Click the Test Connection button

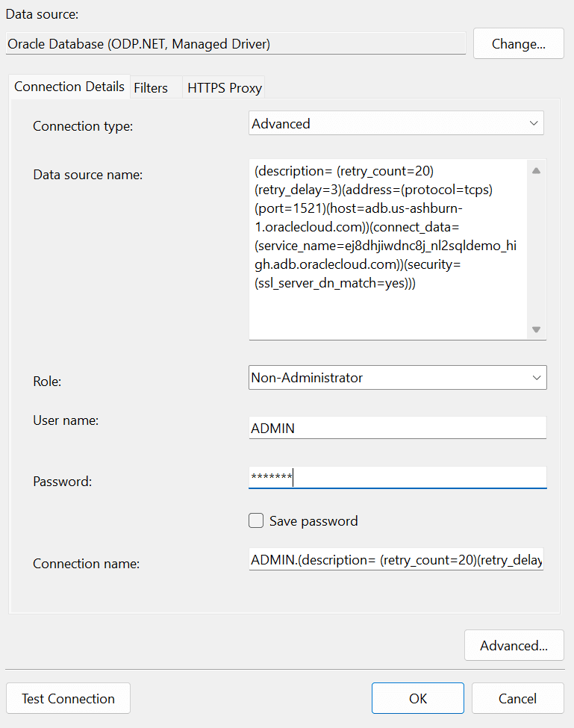[68, 698]
